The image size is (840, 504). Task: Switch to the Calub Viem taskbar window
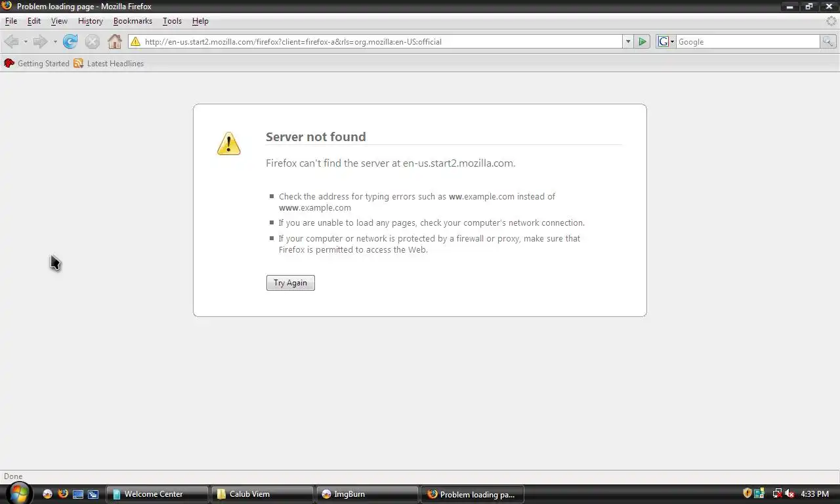[262, 494]
